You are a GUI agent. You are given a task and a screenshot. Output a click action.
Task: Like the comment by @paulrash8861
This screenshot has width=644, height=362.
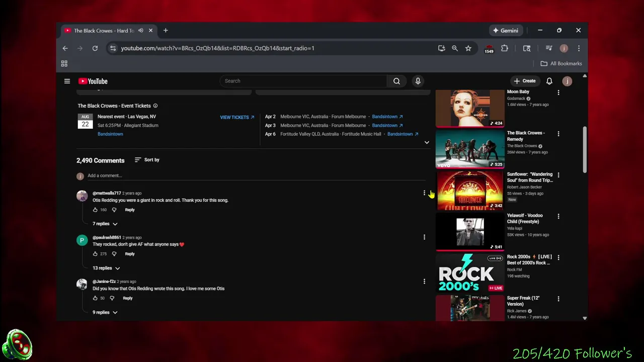pyautogui.click(x=95, y=254)
